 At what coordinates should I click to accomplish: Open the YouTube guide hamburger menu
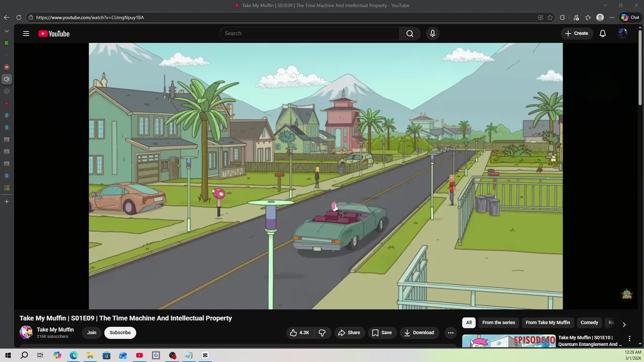tap(26, 34)
